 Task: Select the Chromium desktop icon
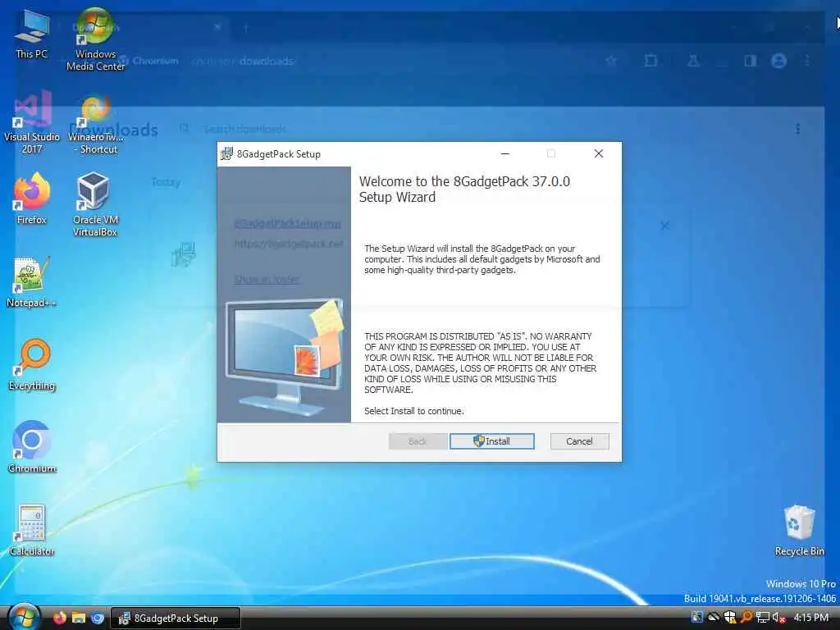point(32,448)
